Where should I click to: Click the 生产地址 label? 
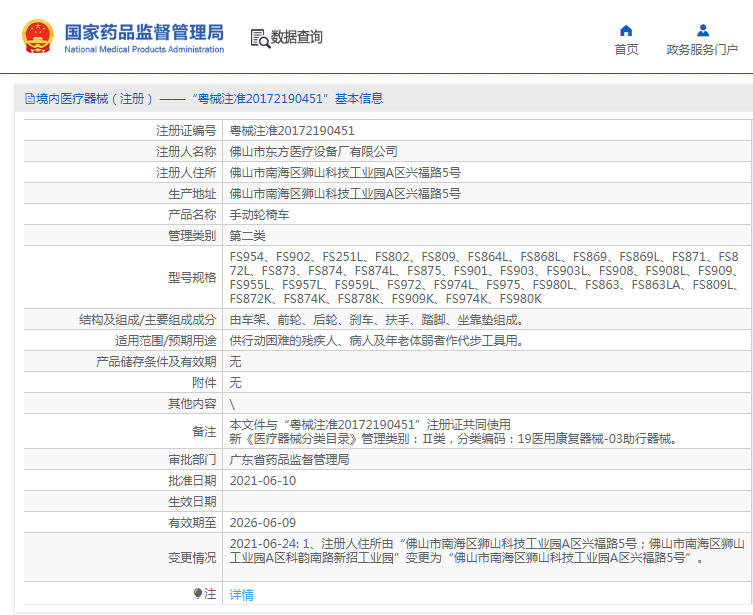(x=192, y=194)
